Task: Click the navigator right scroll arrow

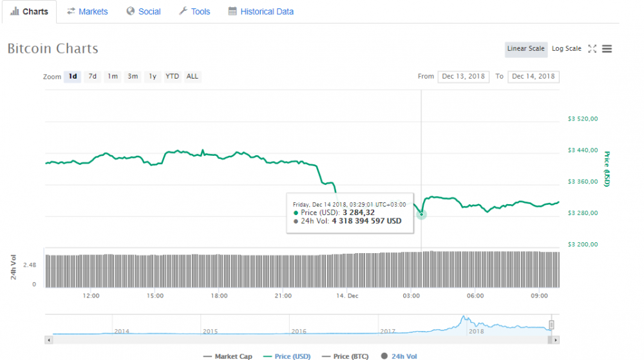Action: [555, 340]
